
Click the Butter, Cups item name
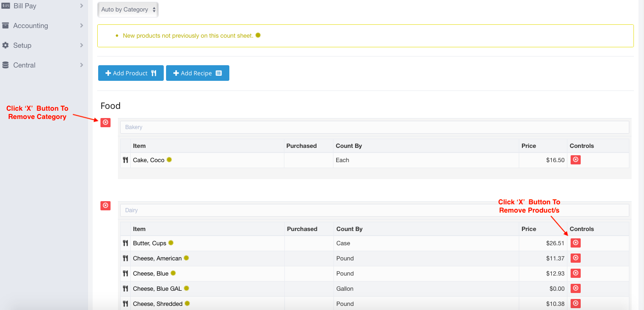click(x=150, y=243)
